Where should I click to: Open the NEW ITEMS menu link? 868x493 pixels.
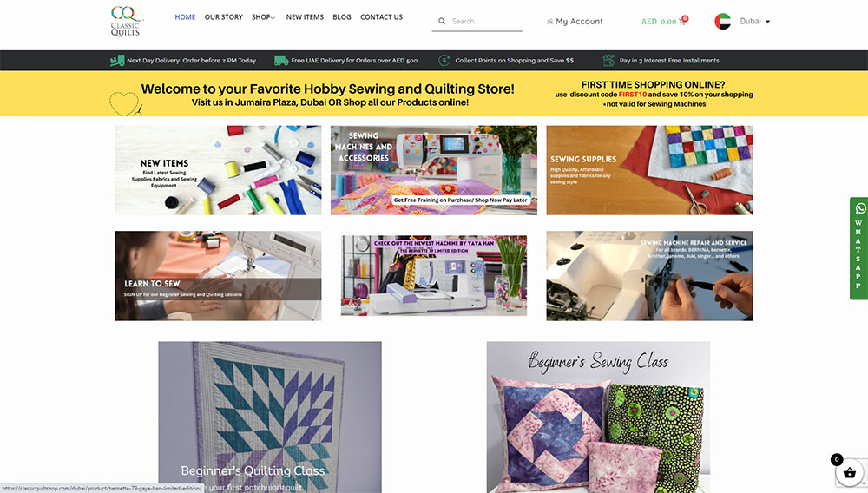point(305,17)
